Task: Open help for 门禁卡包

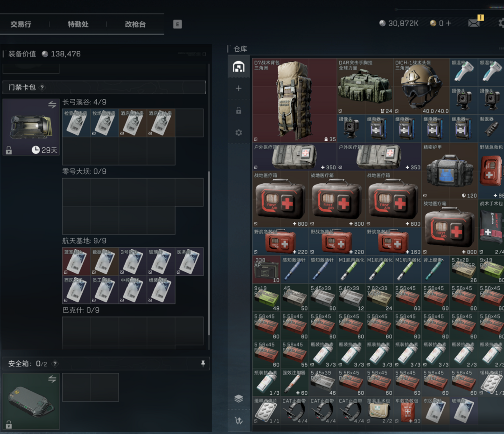Action: (42, 87)
